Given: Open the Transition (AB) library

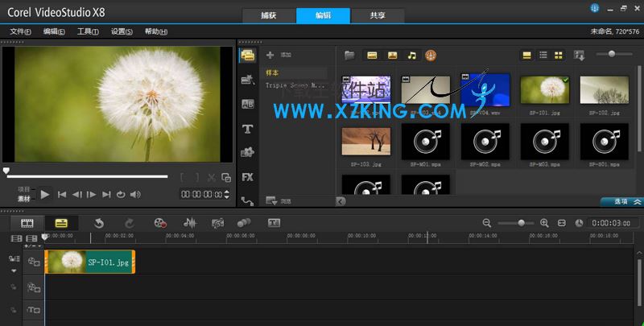Looking at the screenshot, I should [x=248, y=104].
